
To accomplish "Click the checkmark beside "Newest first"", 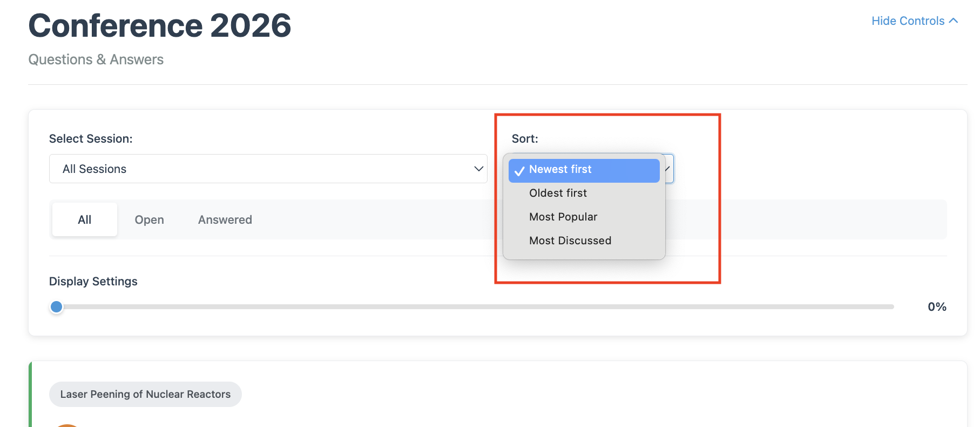I will coord(519,171).
